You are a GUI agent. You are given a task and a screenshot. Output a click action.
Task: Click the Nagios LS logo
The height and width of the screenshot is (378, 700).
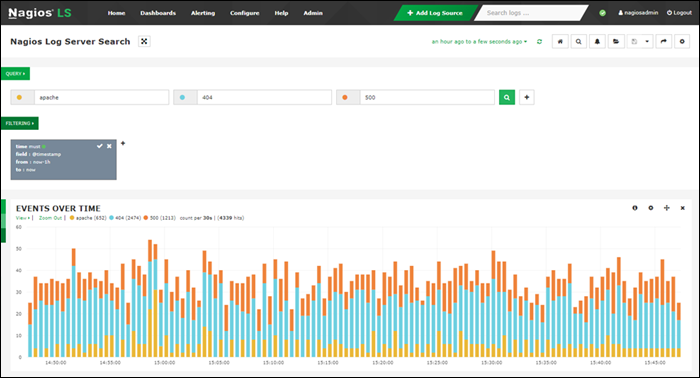click(40, 13)
